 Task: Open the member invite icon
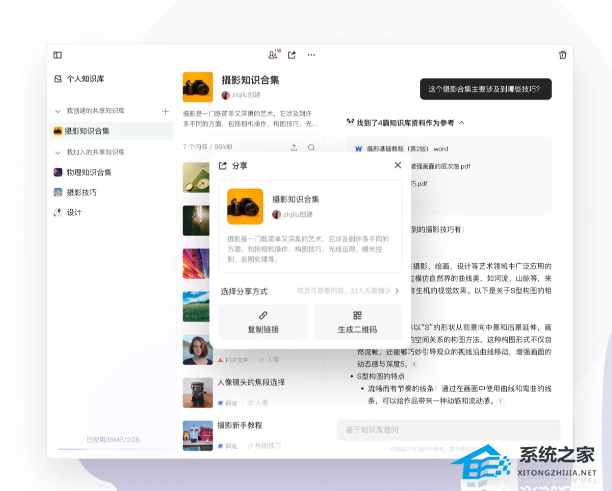pyautogui.click(x=274, y=55)
